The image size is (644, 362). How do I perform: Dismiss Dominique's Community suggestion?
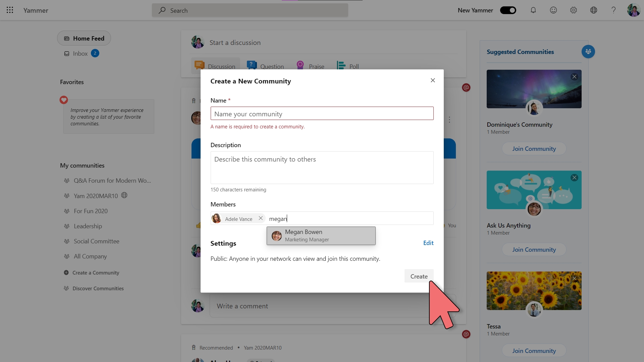[574, 77]
